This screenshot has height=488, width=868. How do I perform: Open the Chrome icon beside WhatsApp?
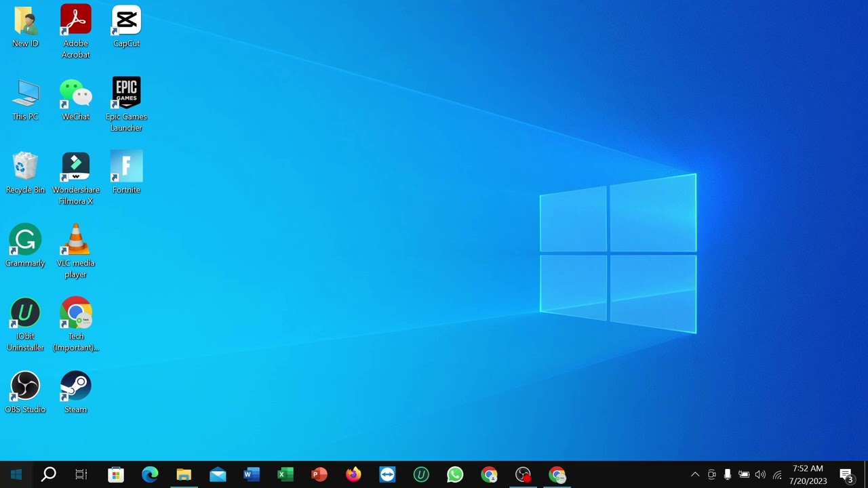[489, 474]
